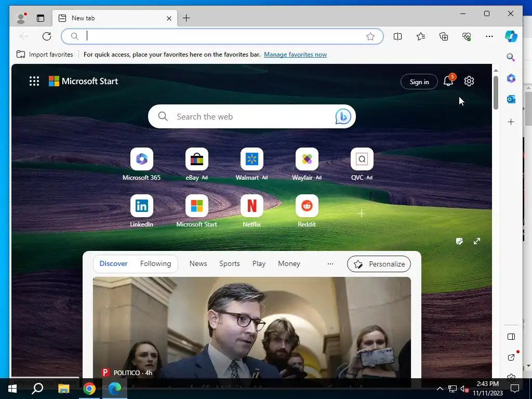Select the Discover feed tab
Screen dimensions: 532x399
[113, 263]
